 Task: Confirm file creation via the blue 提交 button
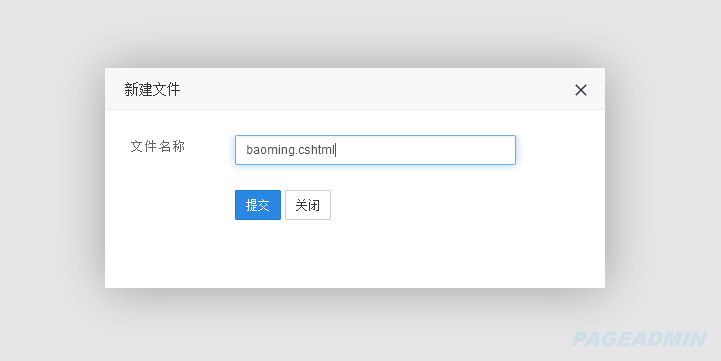point(258,205)
